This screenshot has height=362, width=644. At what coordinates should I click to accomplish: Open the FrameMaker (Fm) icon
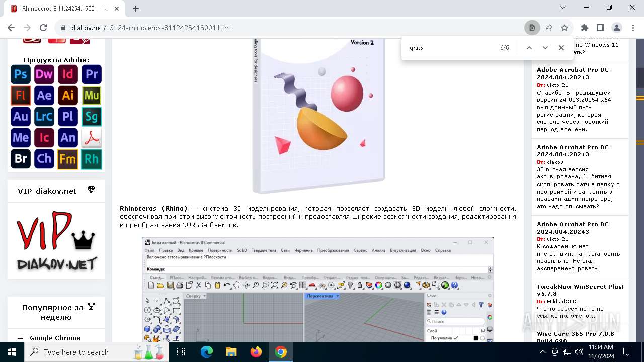pos(68,159)
